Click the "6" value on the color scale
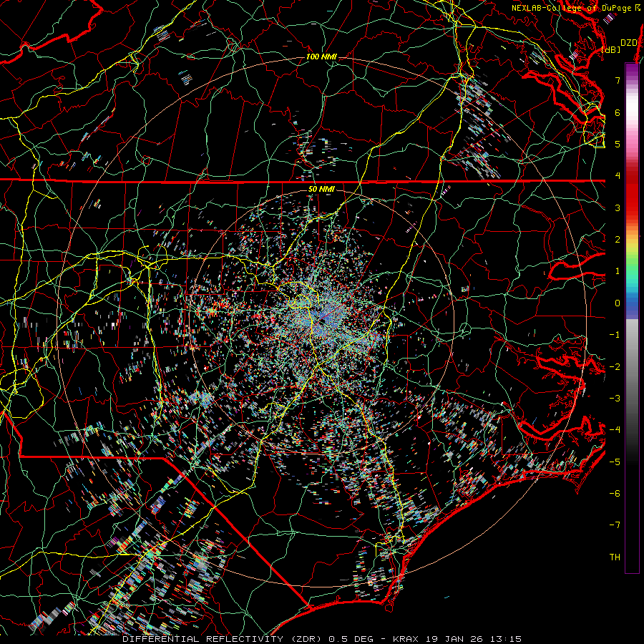Image resolution: width=644 pixels, height=644 pixels. pyautogui.click(x=618, y=112)
